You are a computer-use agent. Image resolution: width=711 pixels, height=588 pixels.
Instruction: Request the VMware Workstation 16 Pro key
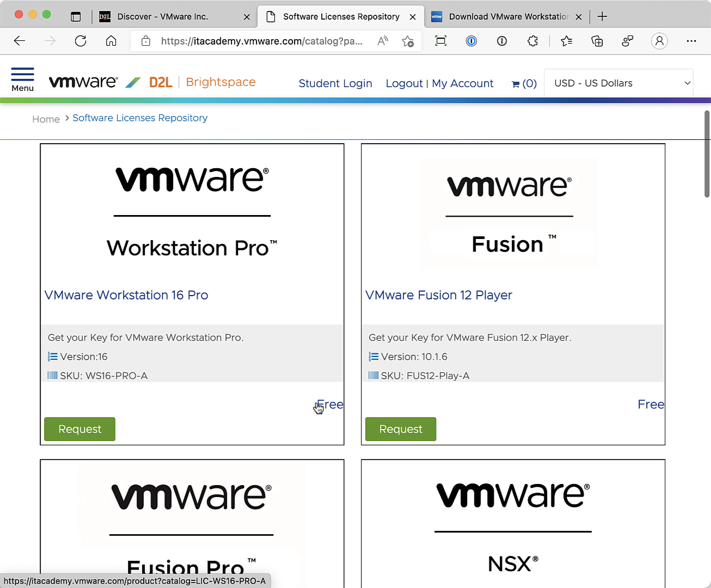[79, 429]
